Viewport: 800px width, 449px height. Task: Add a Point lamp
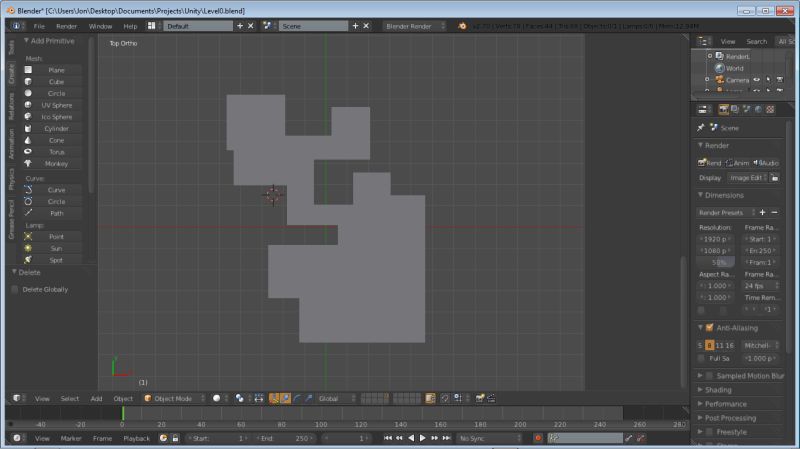coord(53,237)
